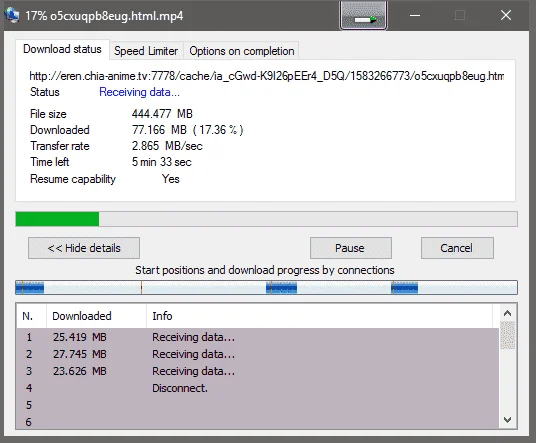
Task: Select connection row with 23.626 MB
Action: (258, 371)
